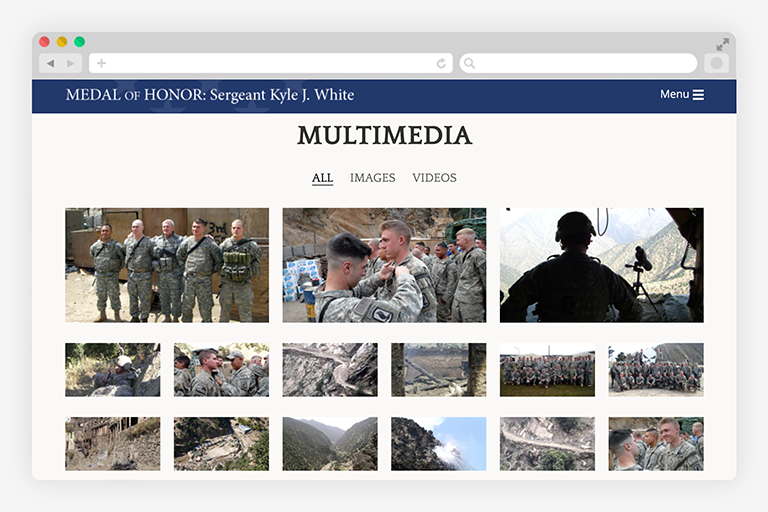Click the magnifier icon in search field

469,63
